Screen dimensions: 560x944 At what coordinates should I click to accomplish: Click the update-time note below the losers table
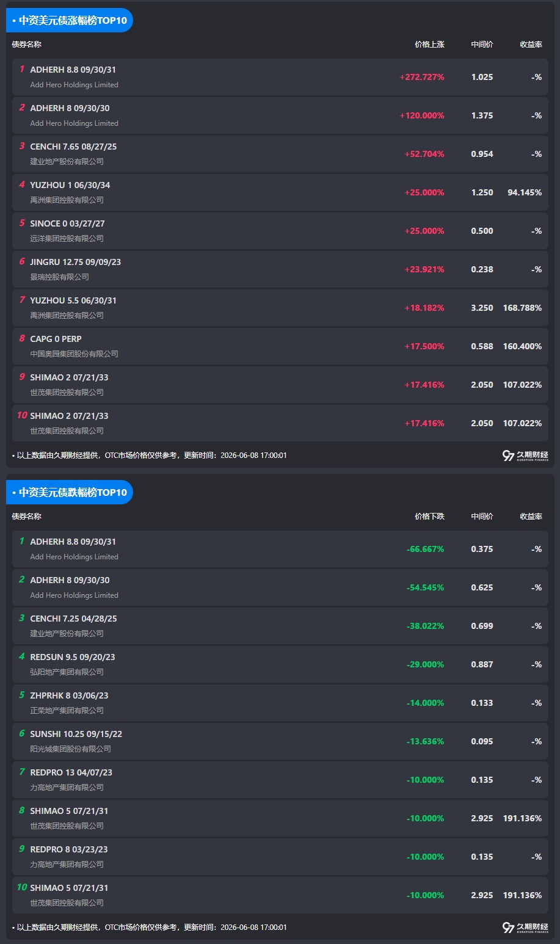point(150,928)
